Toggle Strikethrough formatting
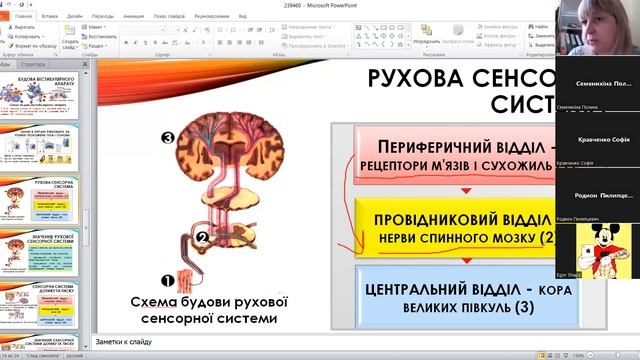This screenshot has height=360, width=640. pyautogui.click(x=165, y=43)
